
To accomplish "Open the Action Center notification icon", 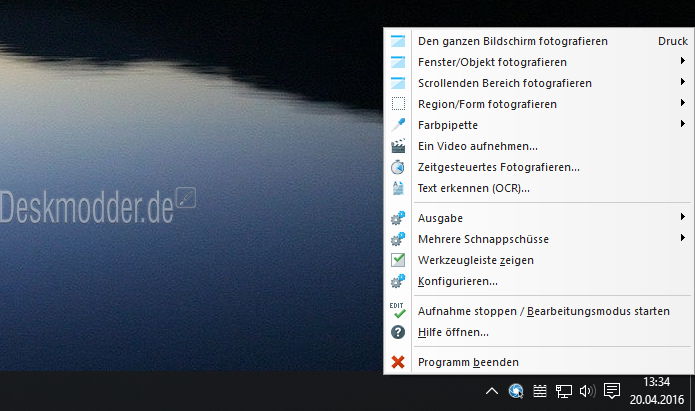I will point(612,391).
